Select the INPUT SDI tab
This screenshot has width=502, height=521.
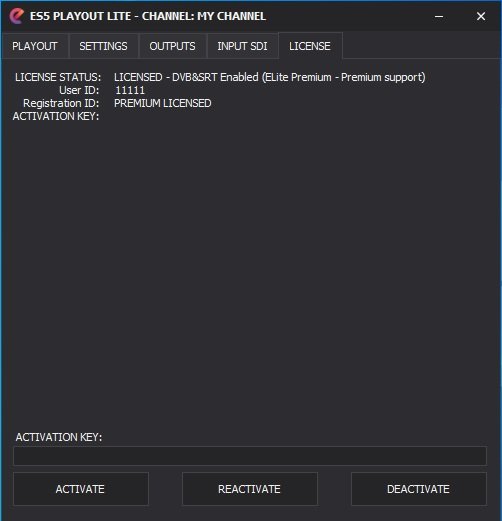[242, 46]
